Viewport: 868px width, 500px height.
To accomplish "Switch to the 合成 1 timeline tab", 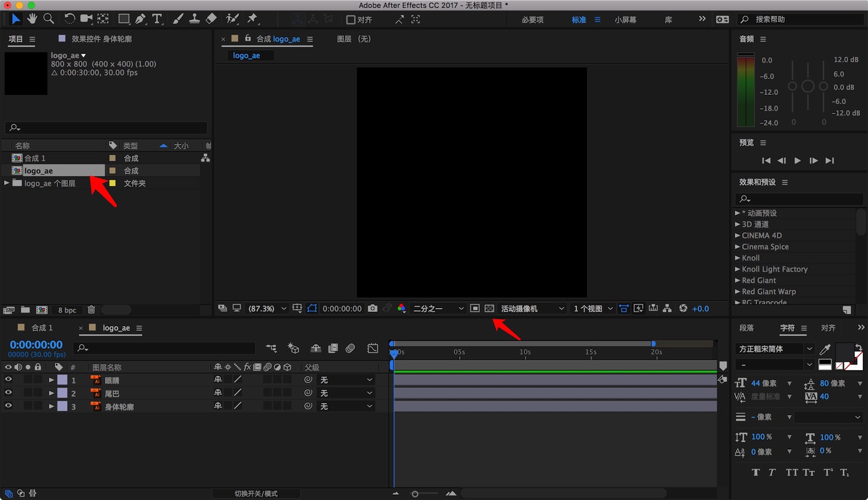I will [x=42, y=328].
